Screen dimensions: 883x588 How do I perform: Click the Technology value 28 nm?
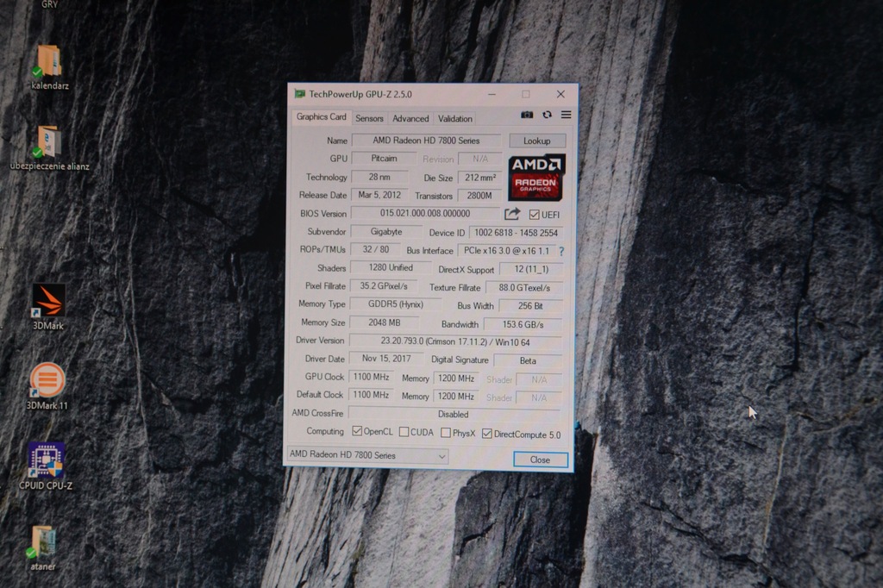point(379,177)
